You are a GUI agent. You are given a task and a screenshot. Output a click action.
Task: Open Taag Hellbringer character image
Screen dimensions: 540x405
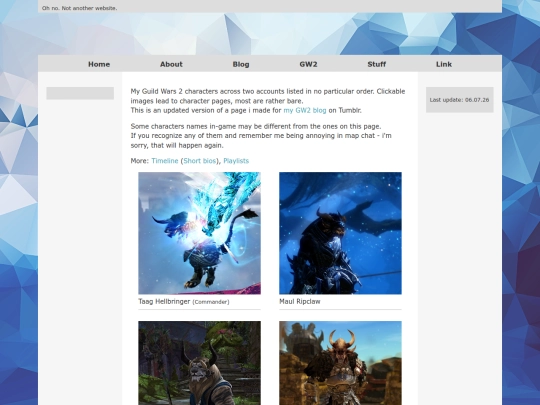[199, 233]
